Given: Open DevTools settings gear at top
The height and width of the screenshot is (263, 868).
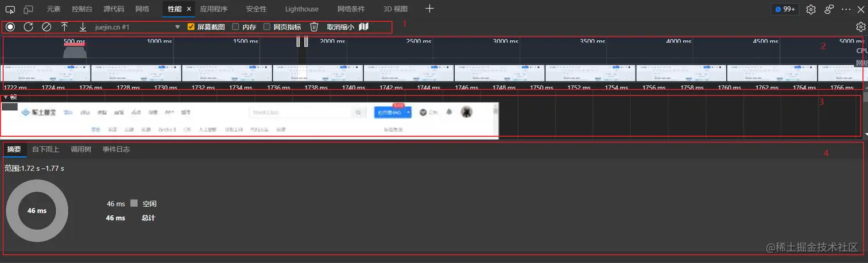Looking at the screenshot, I should pyautogui.click(x=811, y=9).
